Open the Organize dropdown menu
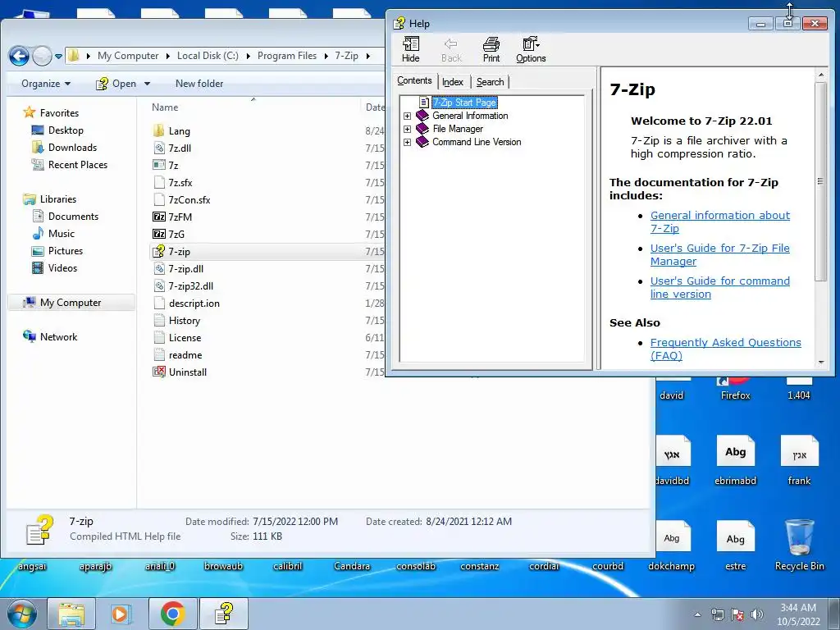The image size is (840, 630). coord(46,84)
